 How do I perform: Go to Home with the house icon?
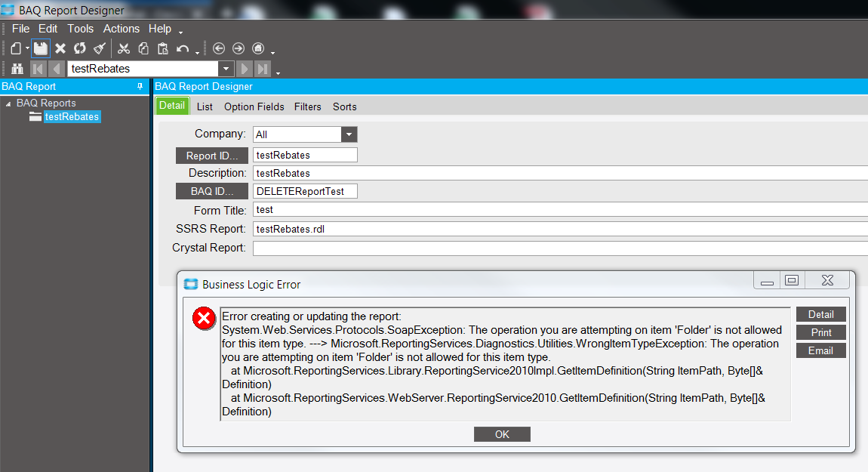pyautogui.click(x=258, y=49)
